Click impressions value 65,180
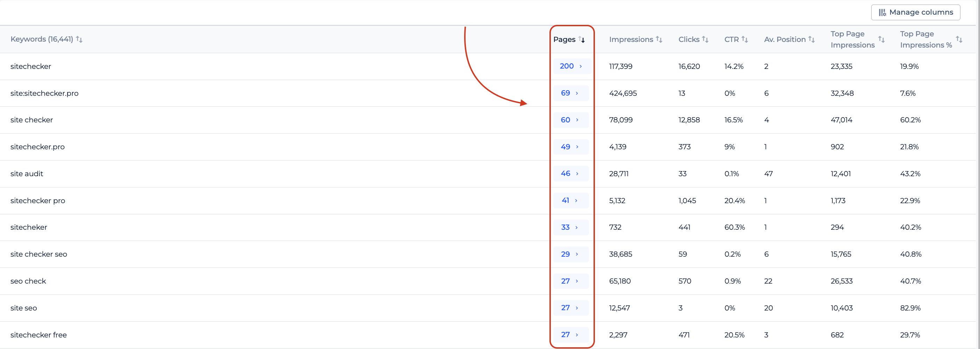 coord(620,281)
